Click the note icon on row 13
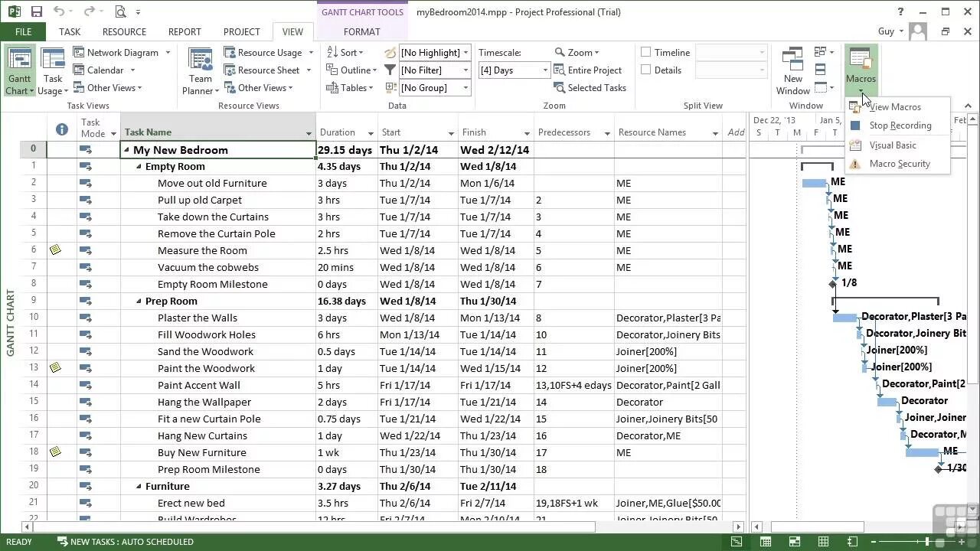 click(55, 367)
